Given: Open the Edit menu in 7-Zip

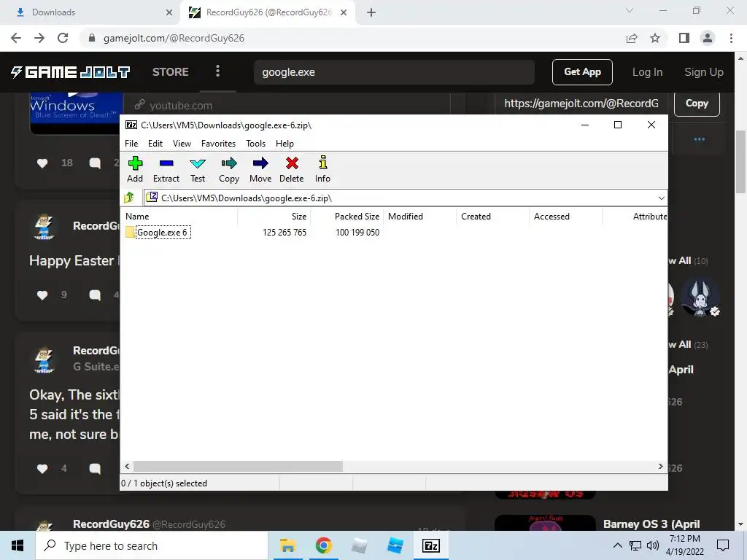Looking at the screenshot, I should point(155,144).
